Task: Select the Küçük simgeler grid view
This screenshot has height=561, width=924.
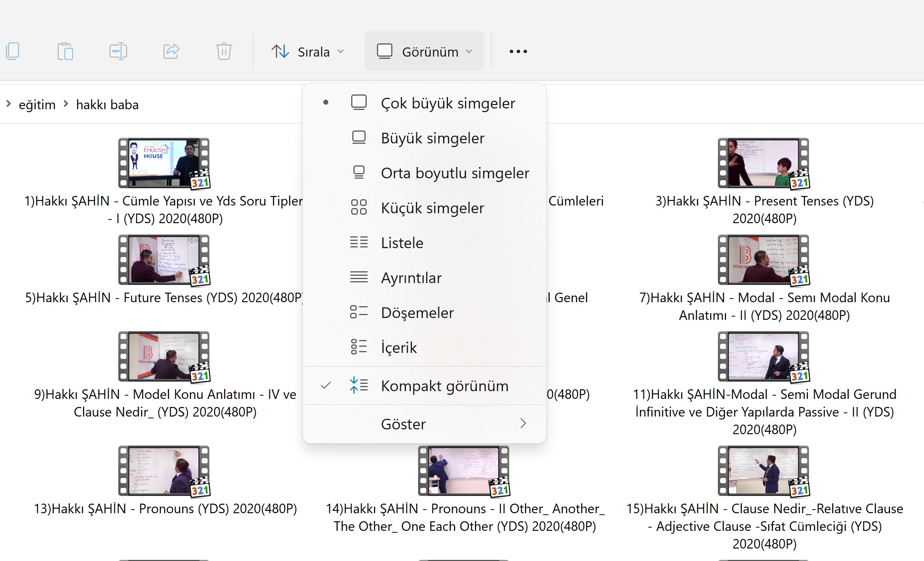Action: (x=432, y=208)
